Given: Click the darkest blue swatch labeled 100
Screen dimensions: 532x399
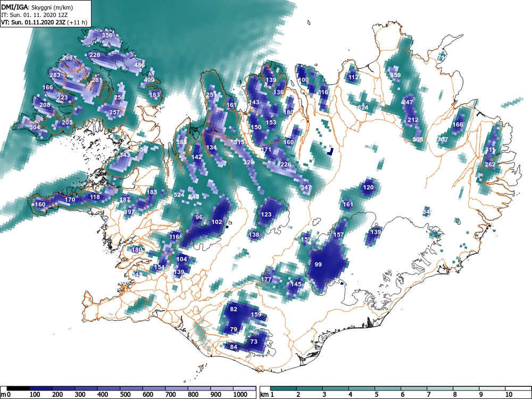Looking at the screenshot, I should [x=41, y=388].
